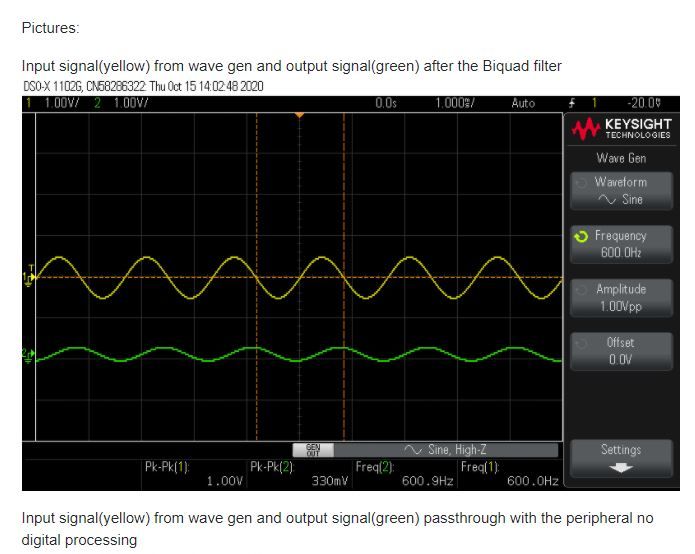
Task: Select the Offset 0.0V softkey
Action: pos(621,351)
